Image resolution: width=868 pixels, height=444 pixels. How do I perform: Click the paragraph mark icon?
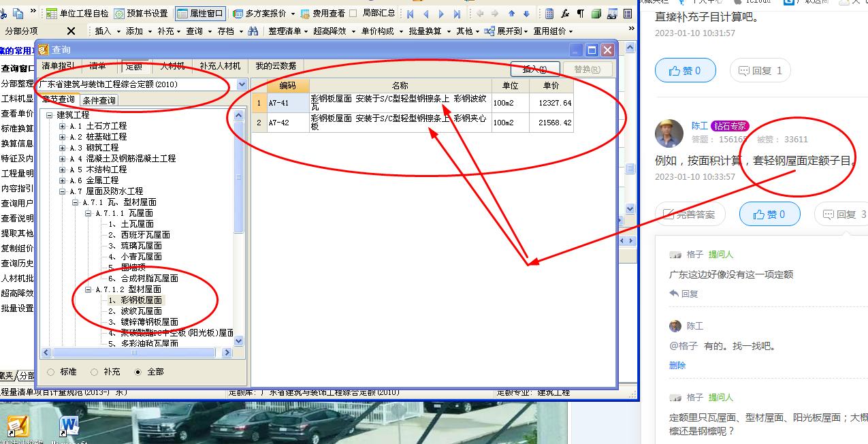(581, 14)
